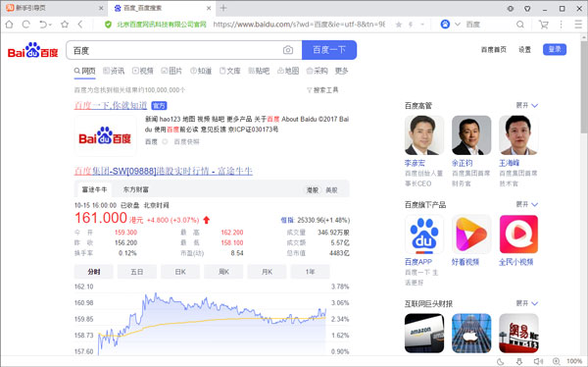The height and width of the screenshot is (367, 588).
Task: Open 设置 link in page header
Action: point(524,50)
